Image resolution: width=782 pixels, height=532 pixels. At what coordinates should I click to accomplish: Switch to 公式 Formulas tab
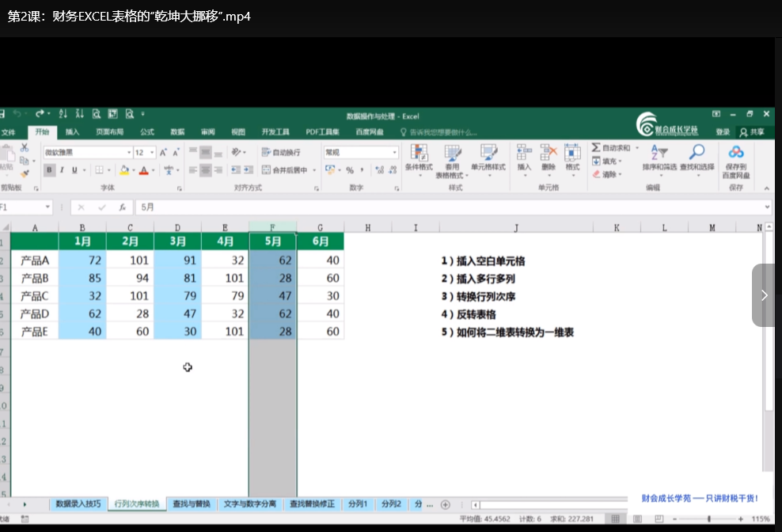click(x=147, y=131)
